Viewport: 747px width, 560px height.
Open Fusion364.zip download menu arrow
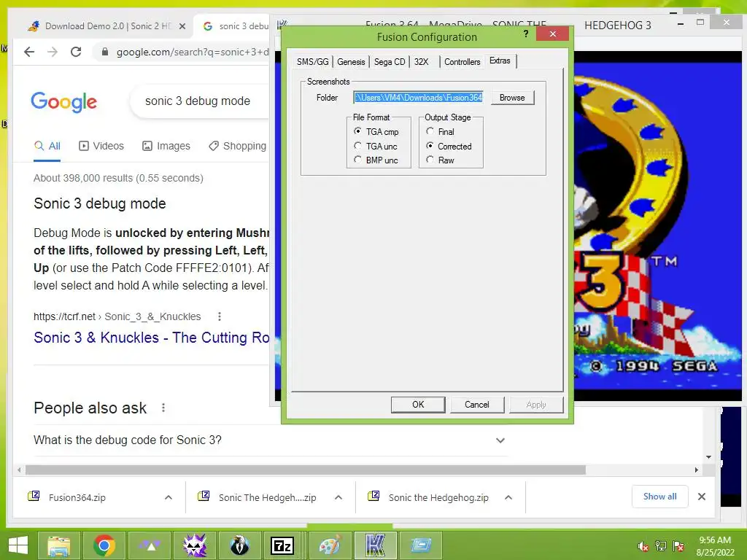click(x=169, y=497)
